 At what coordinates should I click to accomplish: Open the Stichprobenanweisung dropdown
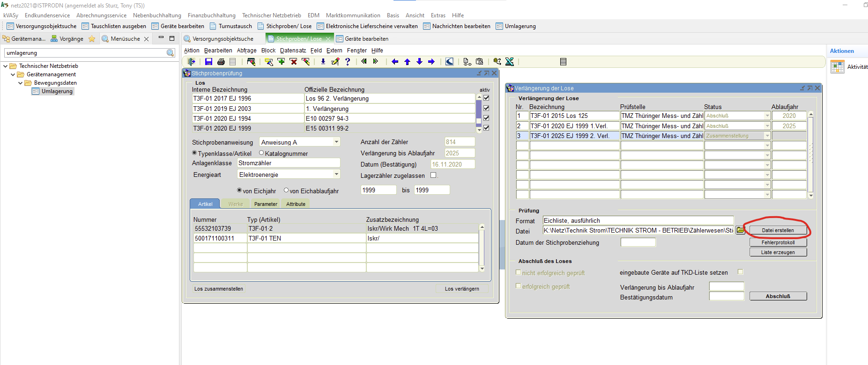[x=336, y=142]
